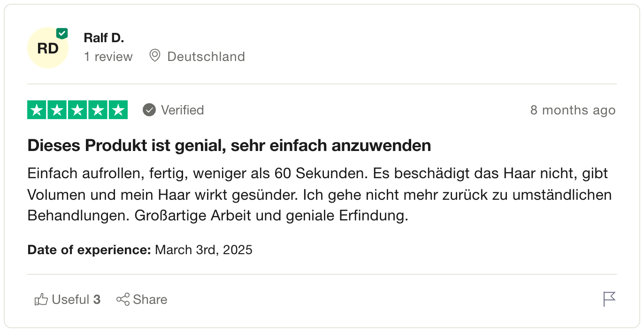Click the Verified label text

182,110
